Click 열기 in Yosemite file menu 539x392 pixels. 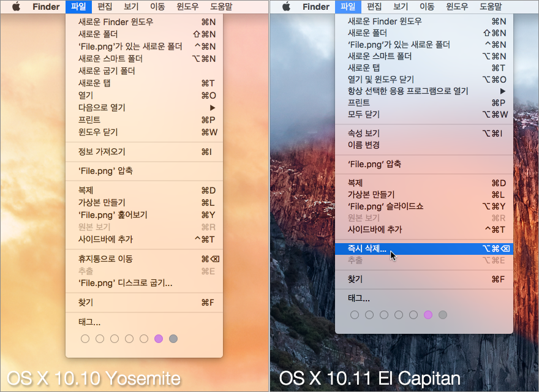point(144,96)
